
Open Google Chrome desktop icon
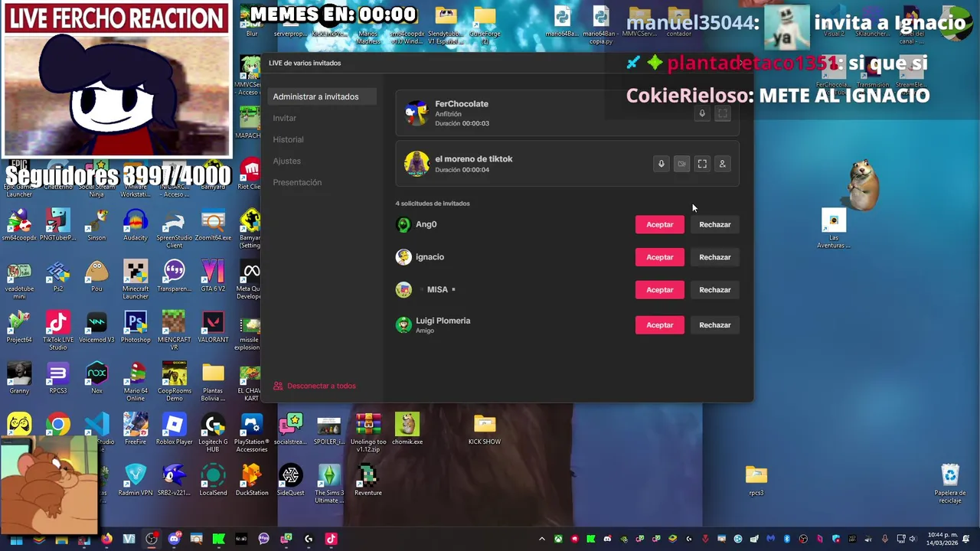pos(57,425)
